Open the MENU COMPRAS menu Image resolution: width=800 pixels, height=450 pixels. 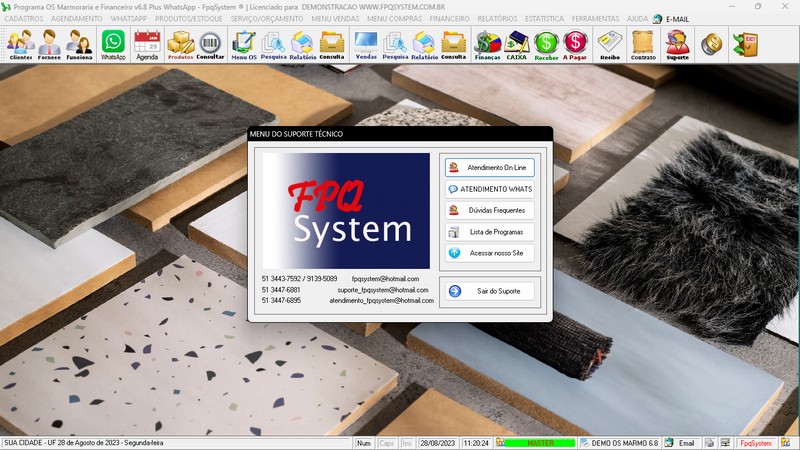click(x=394, y=19)
